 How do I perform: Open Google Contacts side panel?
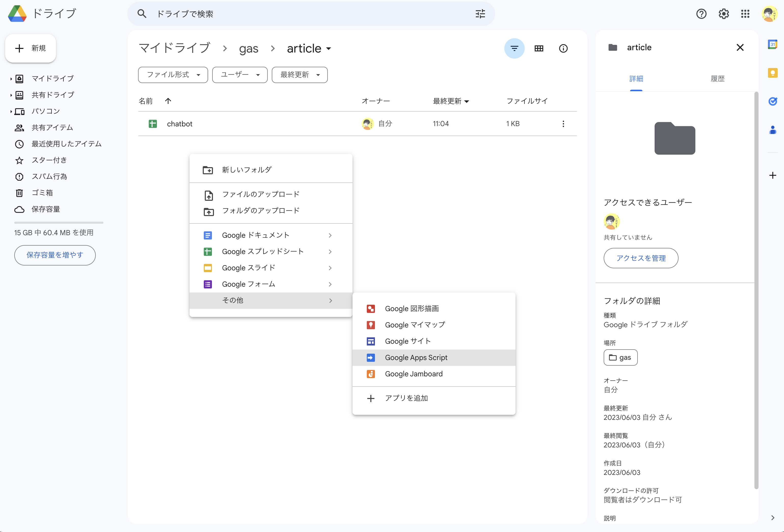click(x=773, y=130)
